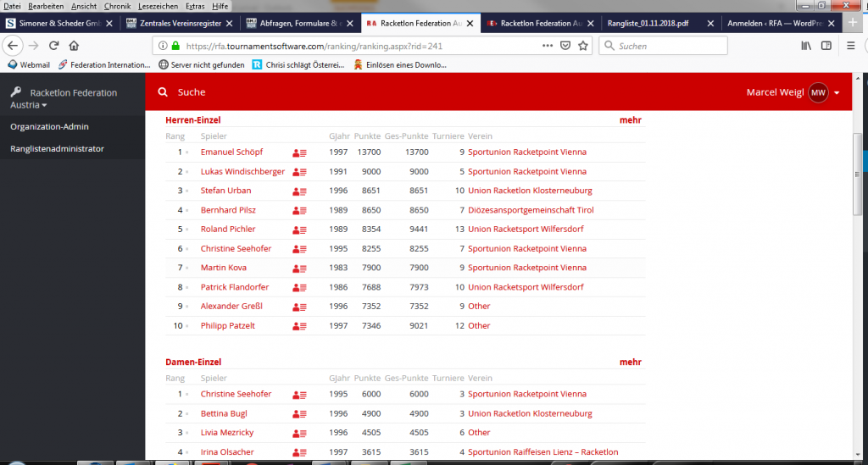Click 'mehr' link for Herren-Einzel
This screenshot has width=868, height=465.
click(x=630, y=120)
